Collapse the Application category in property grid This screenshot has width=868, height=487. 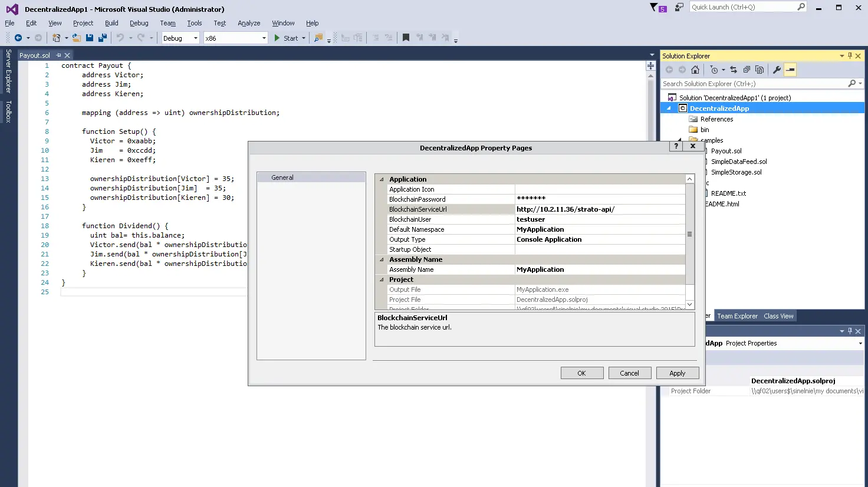point(382,179)
